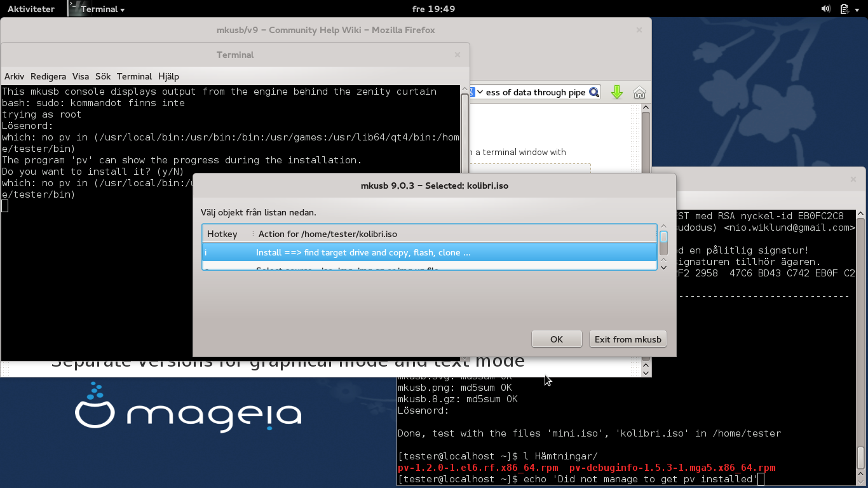Click 'Do you want to install it? (y/N)' line
This screenshot has height=488, width=868.
click(x=93, y=172)
